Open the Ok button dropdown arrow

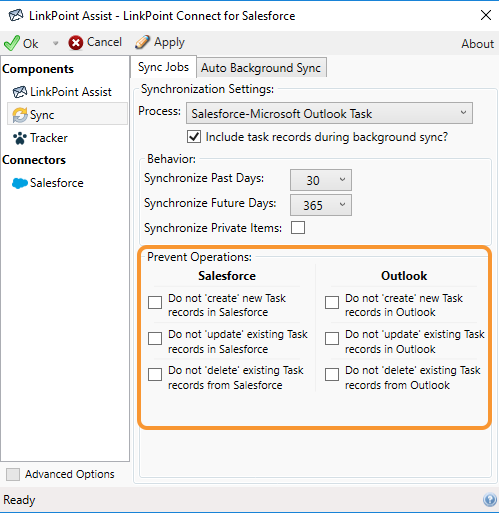pos(56,43)
